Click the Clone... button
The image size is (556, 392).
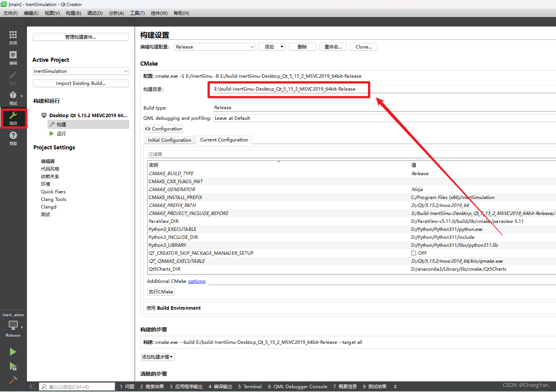point(364,47)
